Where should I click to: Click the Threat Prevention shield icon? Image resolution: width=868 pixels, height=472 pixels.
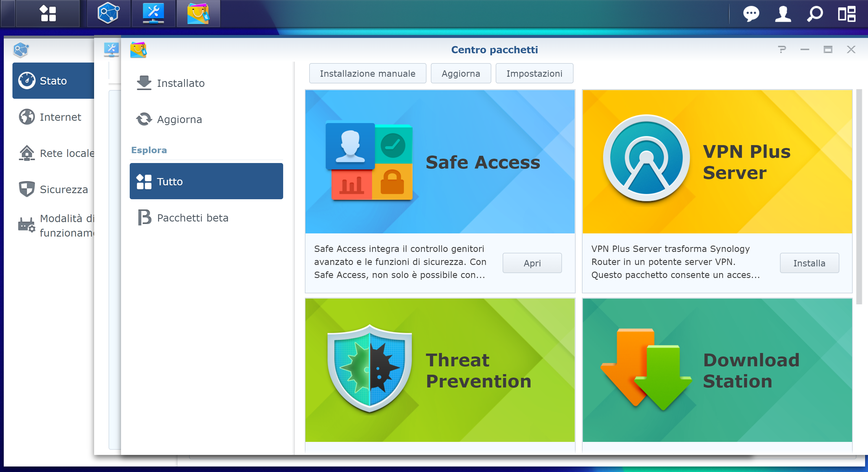click(x=370, y=368)
